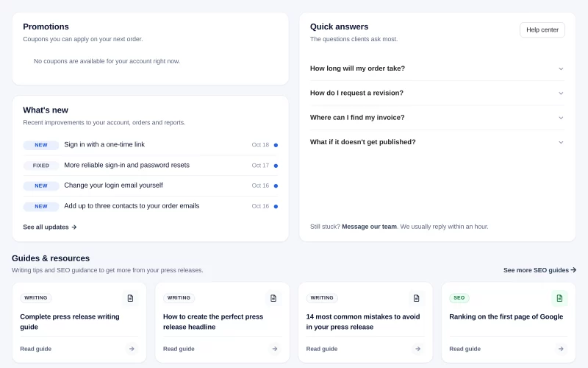The height and width of the screenshot is (368, 588).
Task: Click arrow icon next to See all updates
Action: point(74,227)
